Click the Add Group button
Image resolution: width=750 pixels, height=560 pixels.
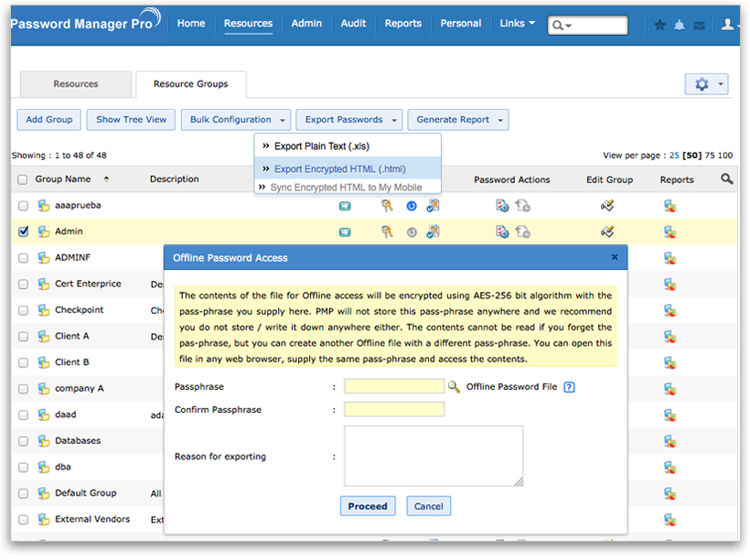[48, 120]
